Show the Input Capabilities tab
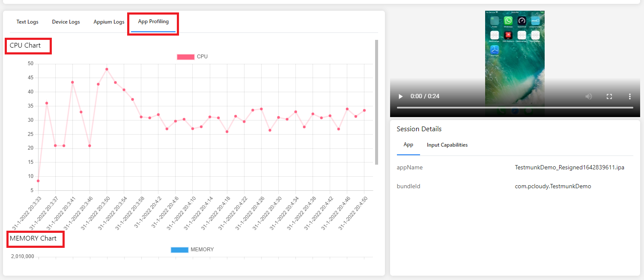The image size is (644, 280). [447, 145]
